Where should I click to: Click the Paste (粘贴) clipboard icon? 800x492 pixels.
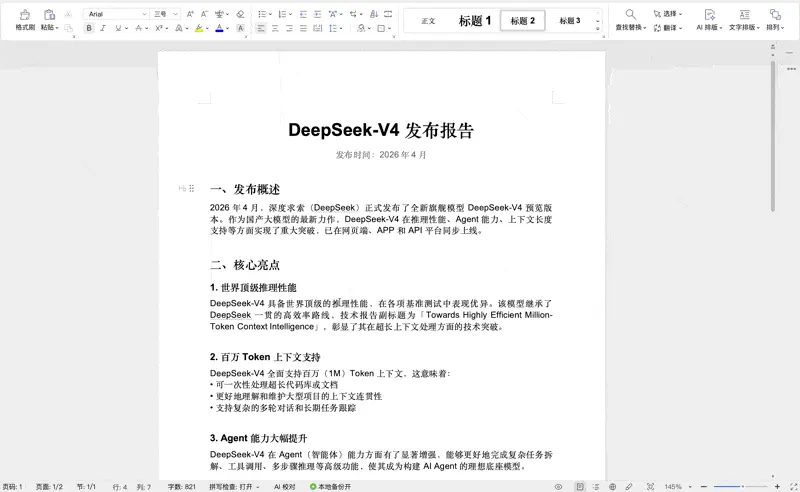pyautogui.click(x=49, y=15)
